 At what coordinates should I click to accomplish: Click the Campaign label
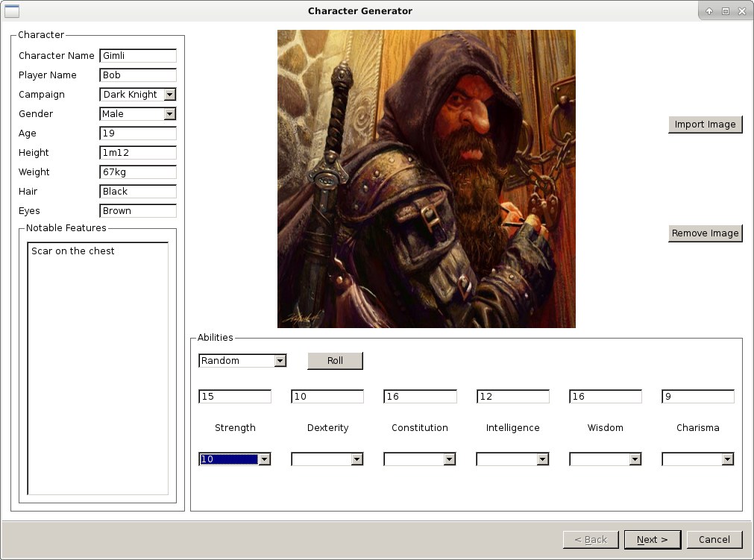(x=41, y=95)
